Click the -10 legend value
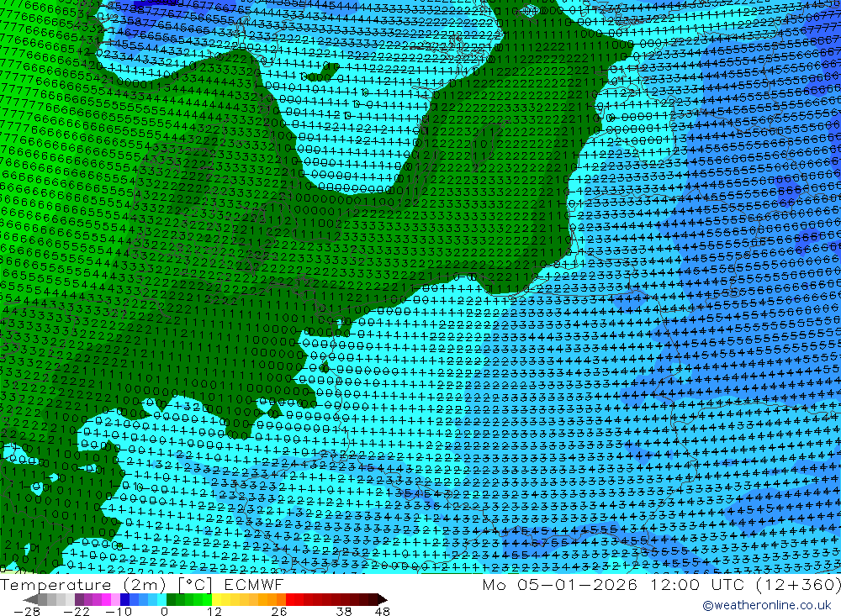841x616 pixels. coord(118,612)
